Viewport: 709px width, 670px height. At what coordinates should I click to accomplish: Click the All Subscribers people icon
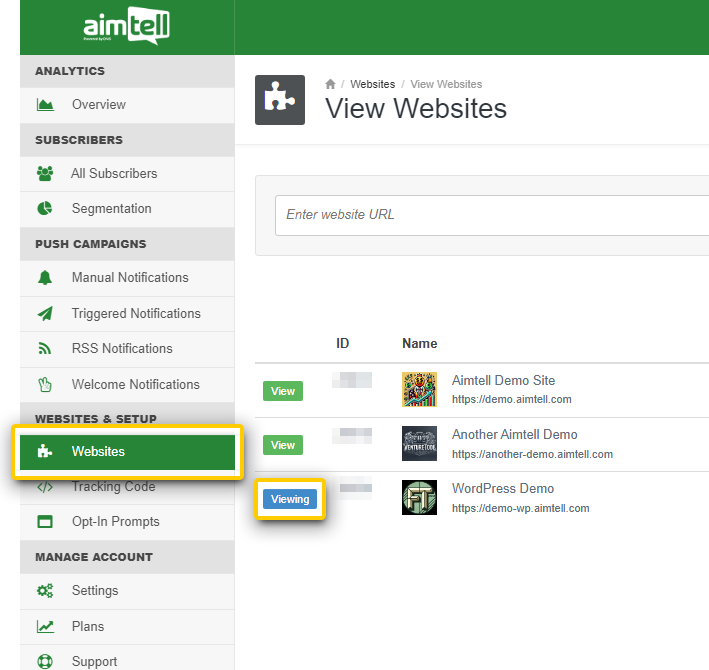pyautogui.click(x=45, y=174)
